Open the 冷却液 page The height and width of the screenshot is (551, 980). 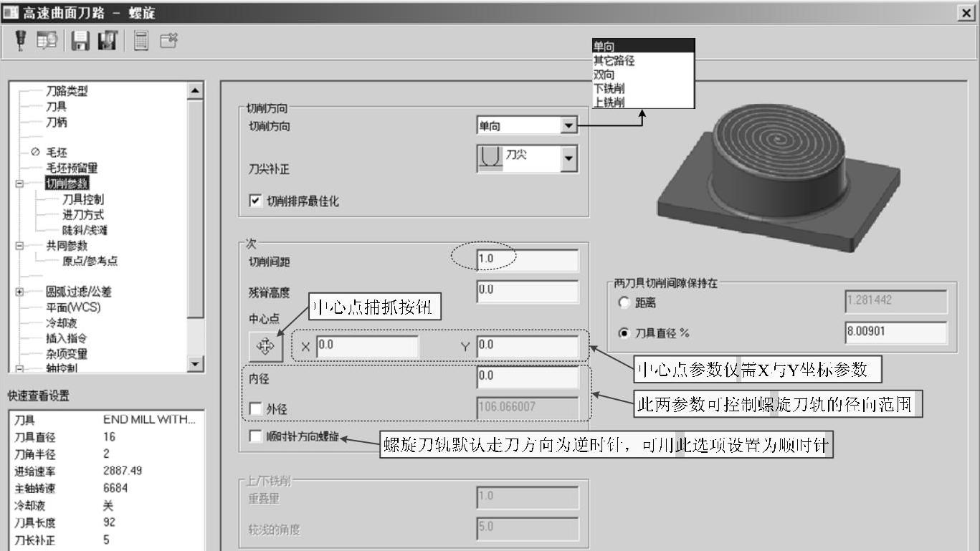[62, 323]
